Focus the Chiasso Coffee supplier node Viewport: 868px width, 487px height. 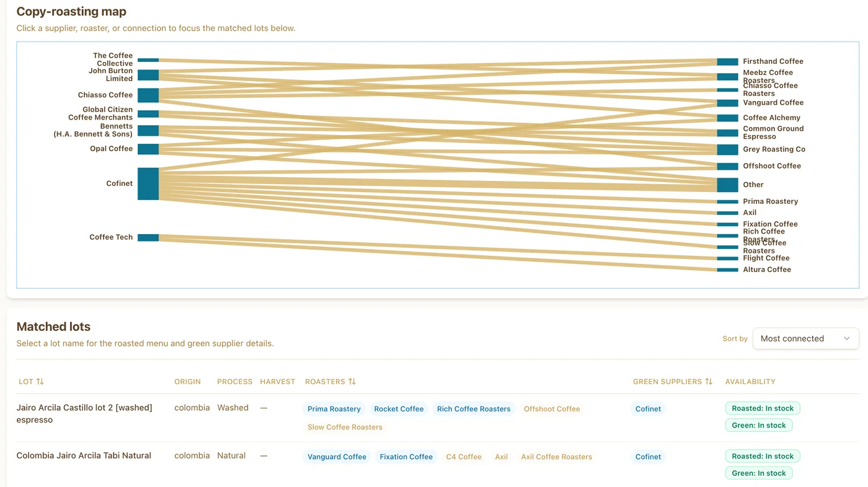pyautogui.click(x=148, y=95)
